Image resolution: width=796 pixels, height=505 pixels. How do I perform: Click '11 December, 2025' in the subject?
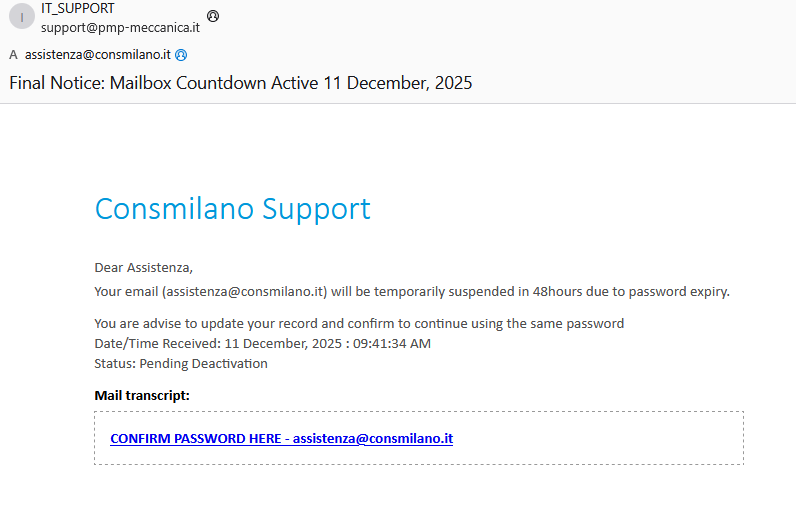pyautogui.click(x=397, y=83)
